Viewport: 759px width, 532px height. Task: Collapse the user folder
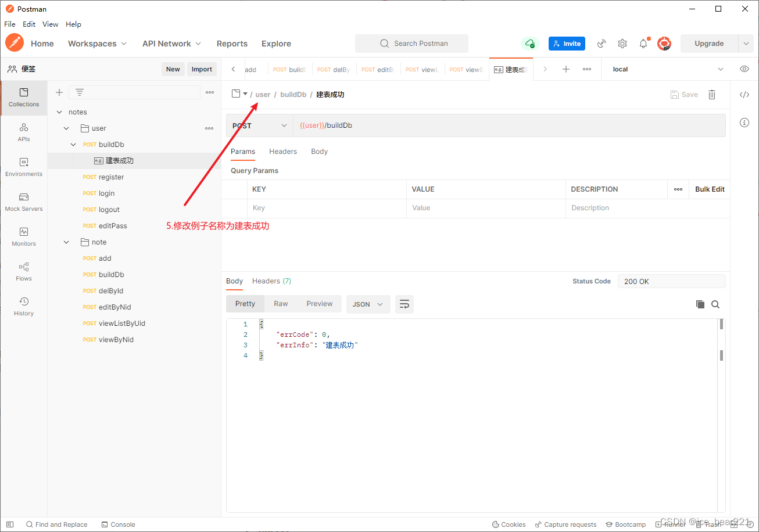point(66,128)
